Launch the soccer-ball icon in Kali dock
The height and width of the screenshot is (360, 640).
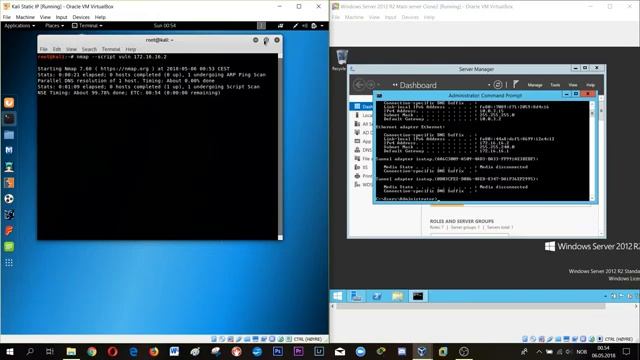point(9,198)
